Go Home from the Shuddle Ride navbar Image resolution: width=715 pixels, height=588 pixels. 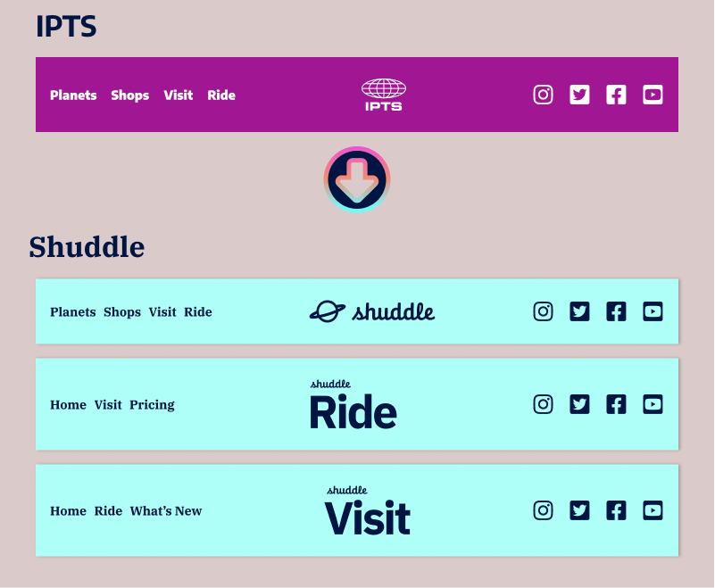68,405
